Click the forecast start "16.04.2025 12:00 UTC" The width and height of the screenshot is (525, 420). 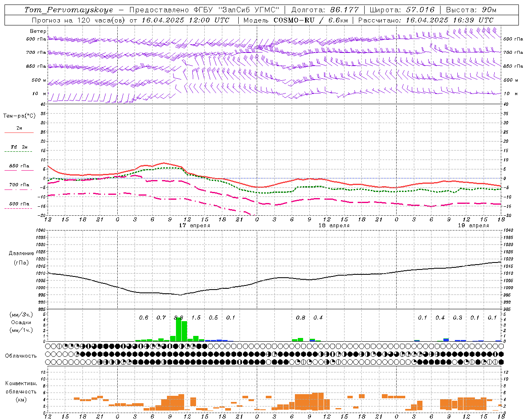(x=185, y=20)
